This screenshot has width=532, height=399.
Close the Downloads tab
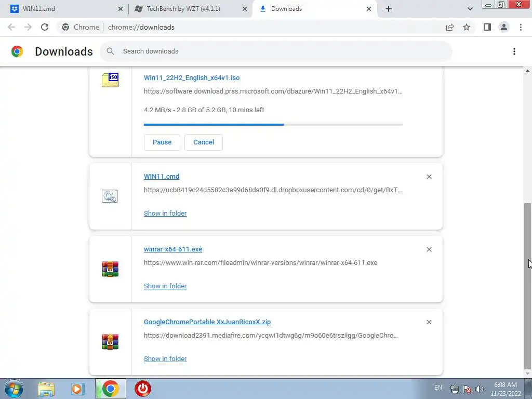369,9
